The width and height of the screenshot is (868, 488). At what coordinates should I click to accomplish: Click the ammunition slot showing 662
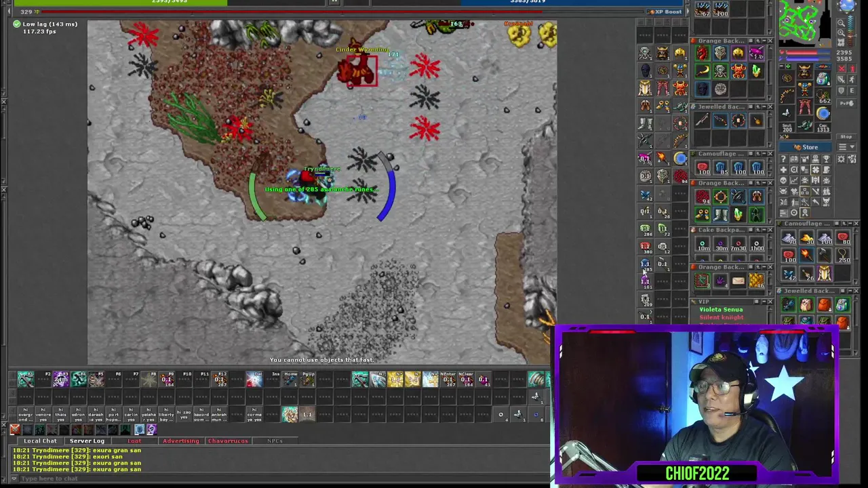pyautogui.click(x=823, y=96)
